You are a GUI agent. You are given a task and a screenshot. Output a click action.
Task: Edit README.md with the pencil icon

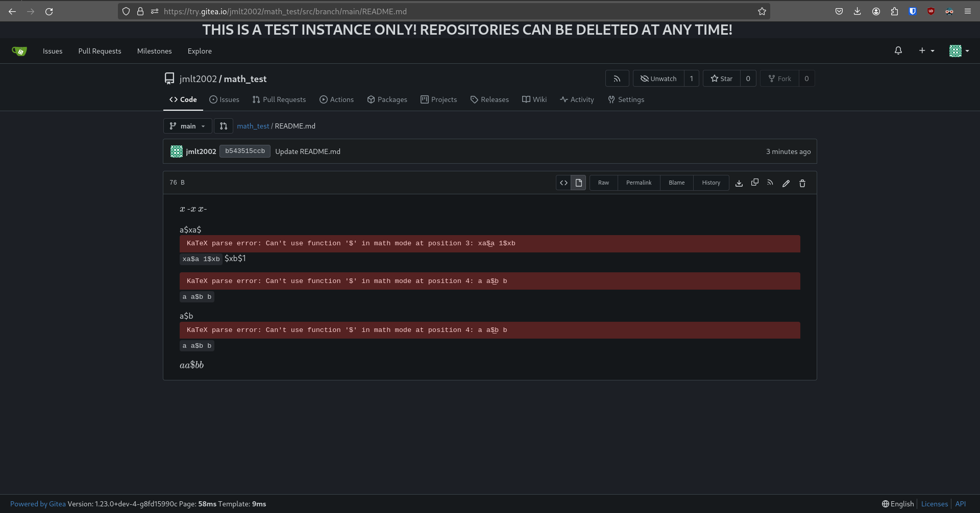(x=786, y=183)
